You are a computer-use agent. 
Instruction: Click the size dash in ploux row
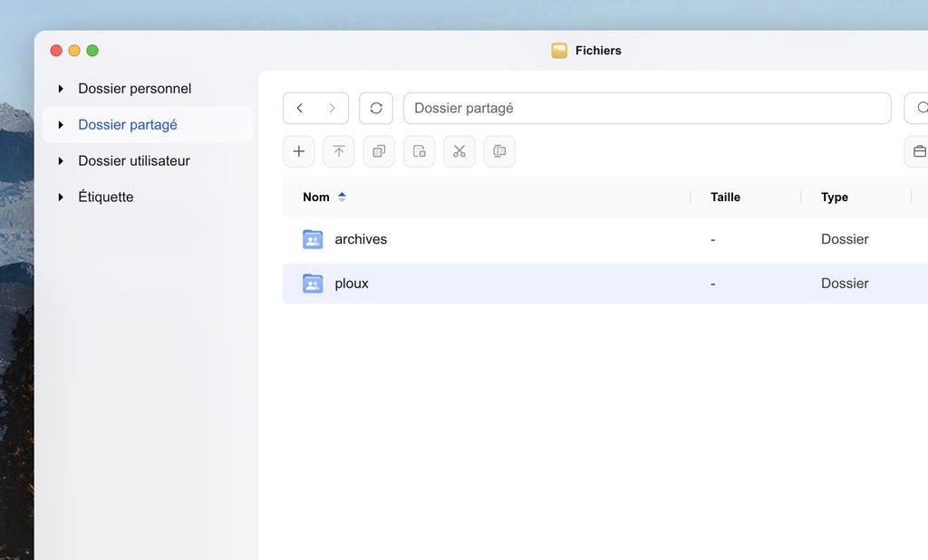pyautogui.click(x=713, y=285)
